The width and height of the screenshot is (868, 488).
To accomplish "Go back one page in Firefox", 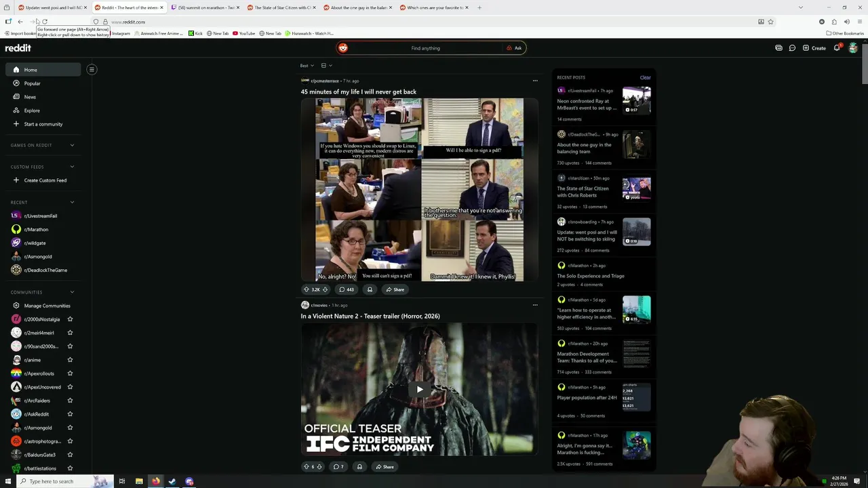I will (20, 22).
